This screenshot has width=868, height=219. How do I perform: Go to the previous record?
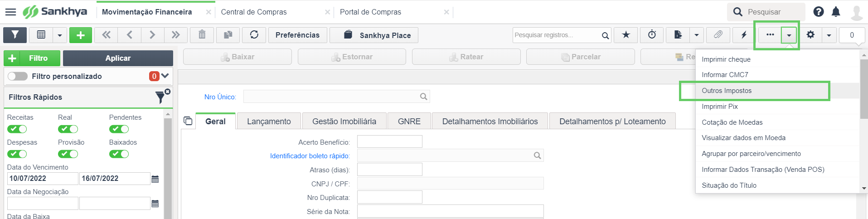point(130,35)
